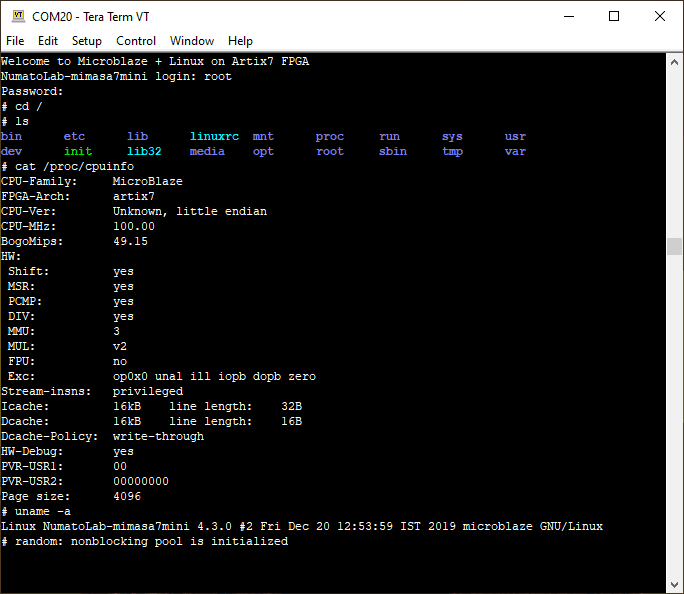Image resolution: width=684 pixels, height=594 pixels.
Task: Click the 'uname -a' command line
Action: pos(42,511)
